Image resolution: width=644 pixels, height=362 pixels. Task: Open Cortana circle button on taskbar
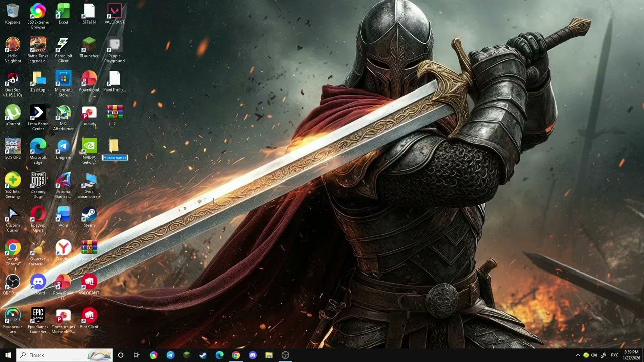click(120, 355)
